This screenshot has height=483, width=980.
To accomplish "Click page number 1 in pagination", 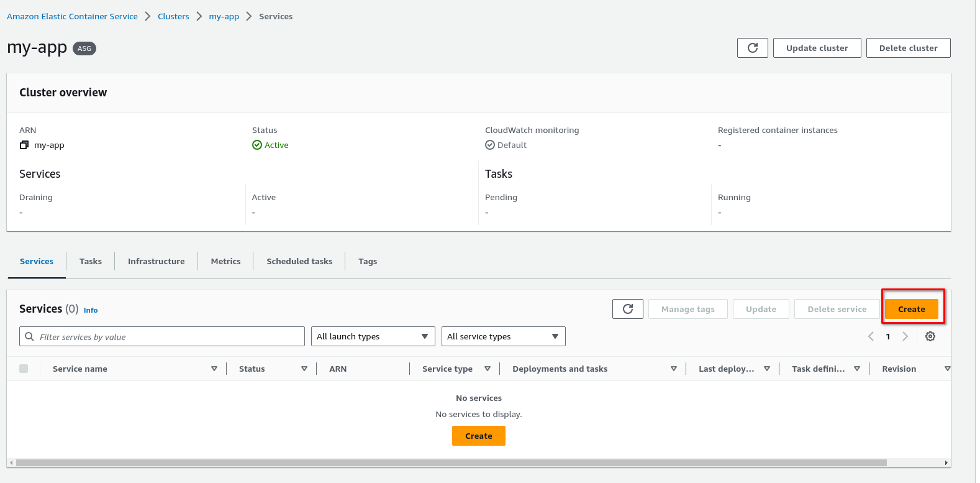I will (888, 336).
